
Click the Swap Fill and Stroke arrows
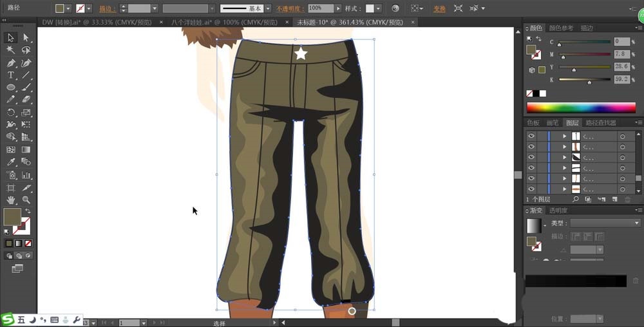tap(28, 211)
